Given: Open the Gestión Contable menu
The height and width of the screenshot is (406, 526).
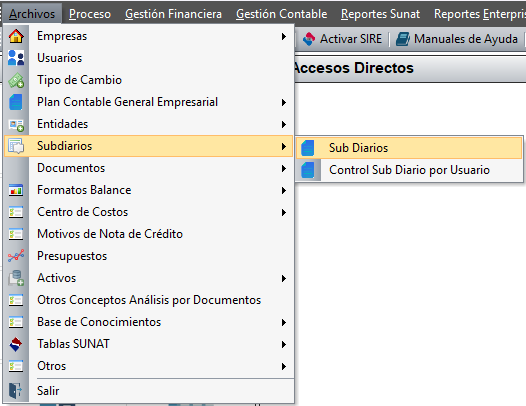Looking at the screenshot, I should click(x=281, y=14).
